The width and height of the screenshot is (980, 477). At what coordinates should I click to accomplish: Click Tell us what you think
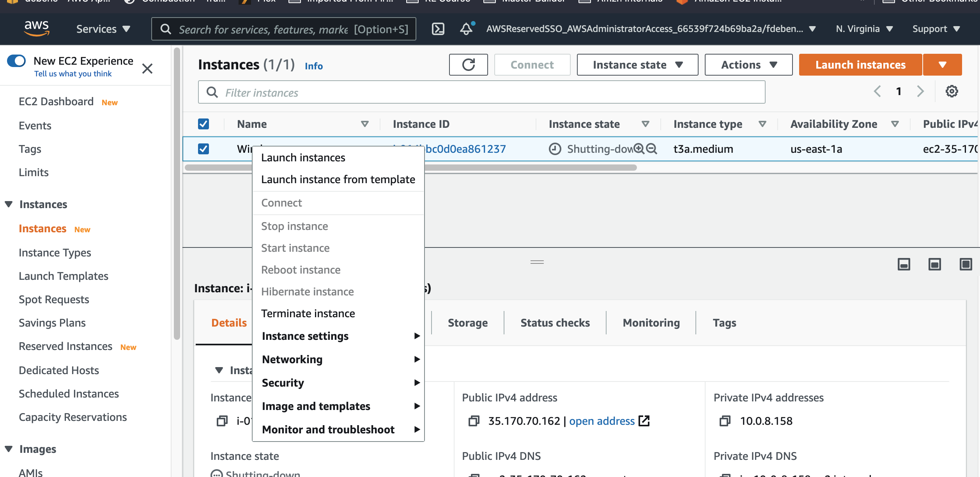[x=73, y=74]
